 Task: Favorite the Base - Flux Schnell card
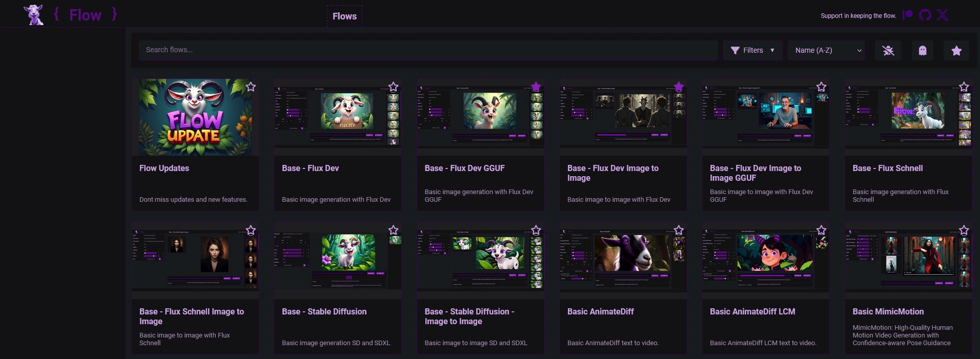pyautogui.click(x=964, y=87)
